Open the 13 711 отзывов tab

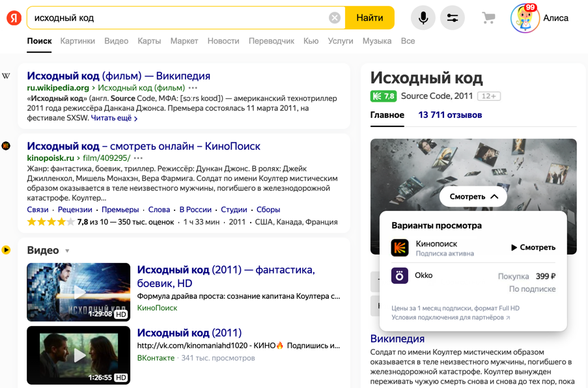click(x=450, y=115)
